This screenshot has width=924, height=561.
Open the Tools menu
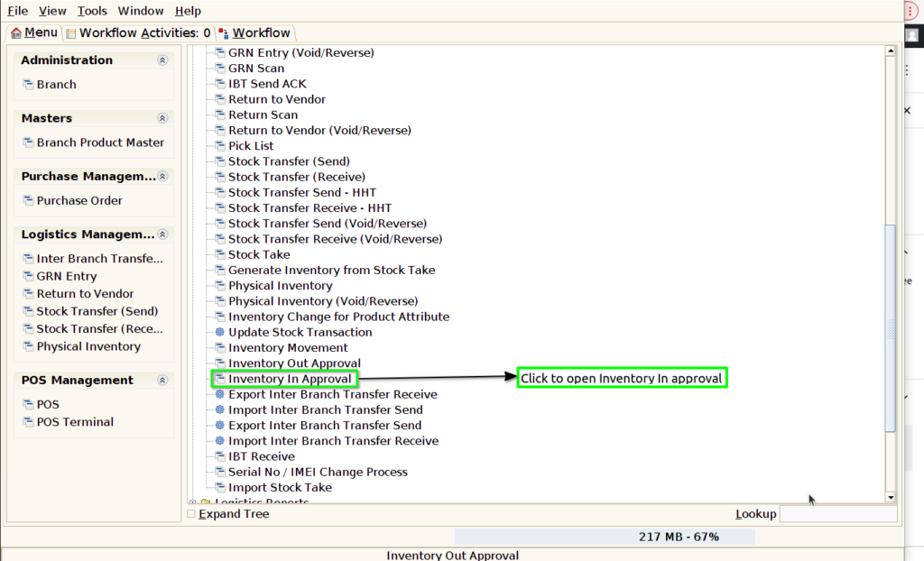92,11
